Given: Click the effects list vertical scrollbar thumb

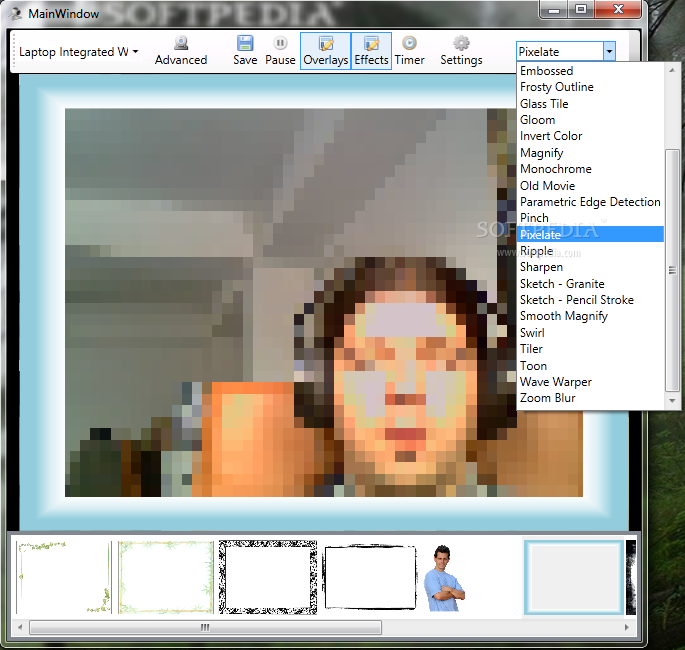Looking at the screenshot, I should (x=672, y=270).
